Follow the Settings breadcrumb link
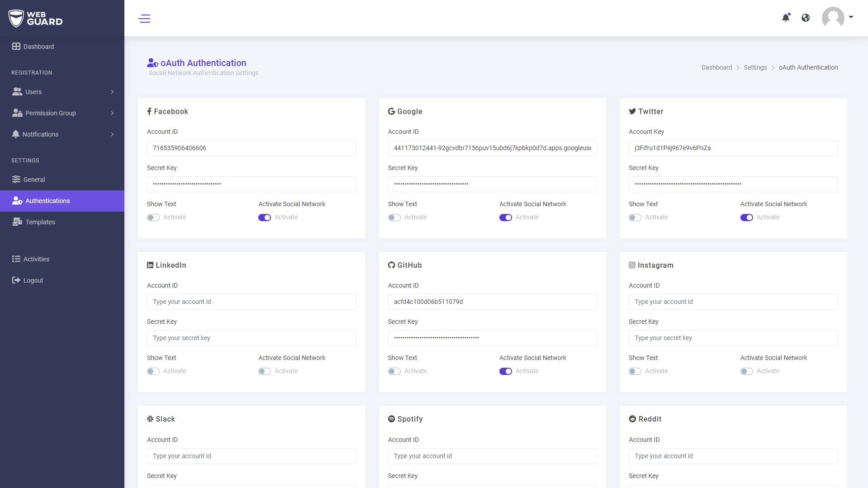 point(755,67)
